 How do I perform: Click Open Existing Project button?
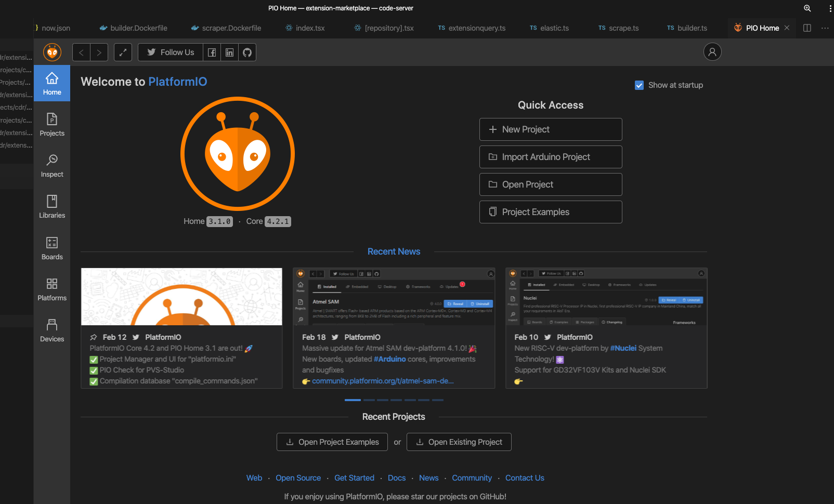pos(459,442)
